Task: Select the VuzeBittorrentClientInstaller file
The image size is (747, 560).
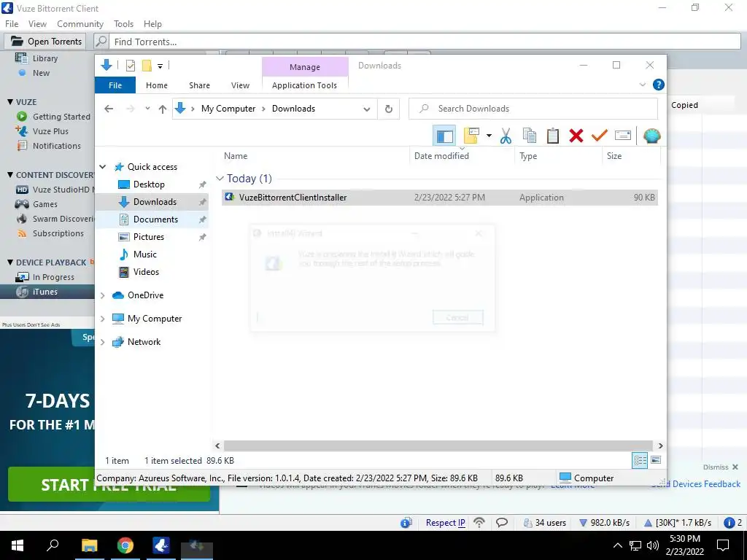Action: (x=440, y=198)
